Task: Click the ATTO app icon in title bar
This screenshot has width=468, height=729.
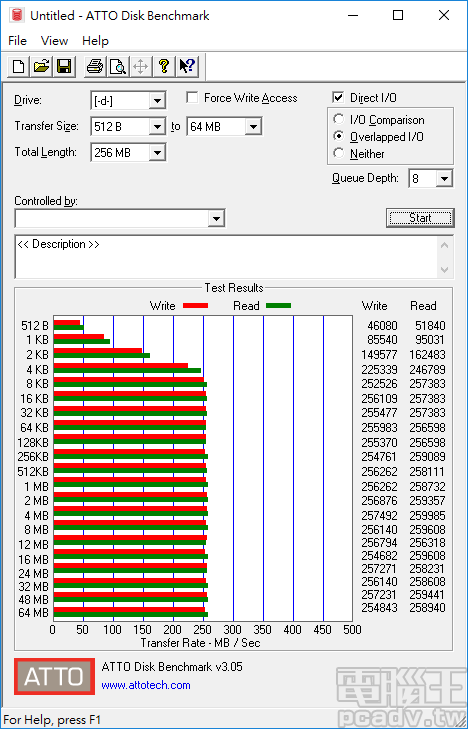Action: (x=17, y=15)
